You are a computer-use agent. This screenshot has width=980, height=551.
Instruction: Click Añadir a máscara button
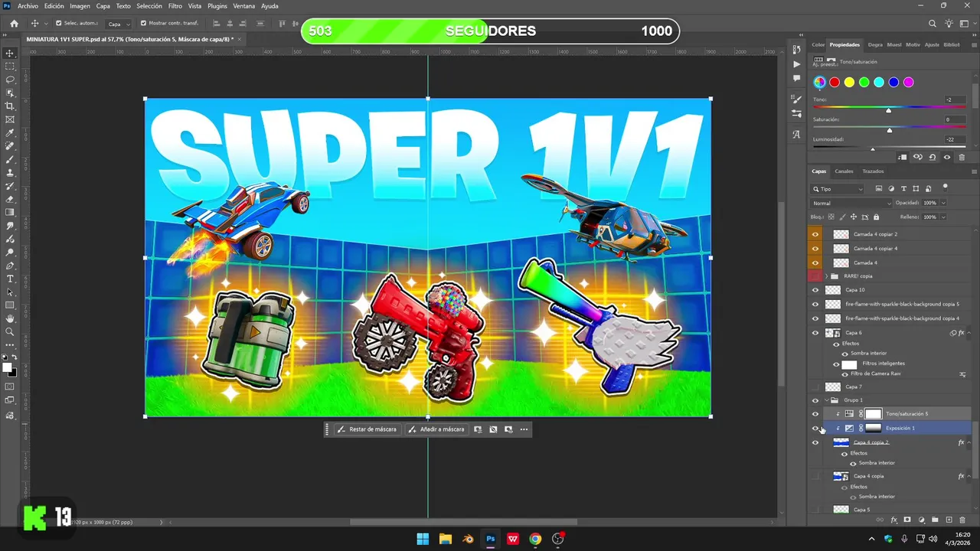tap(436, 429)
